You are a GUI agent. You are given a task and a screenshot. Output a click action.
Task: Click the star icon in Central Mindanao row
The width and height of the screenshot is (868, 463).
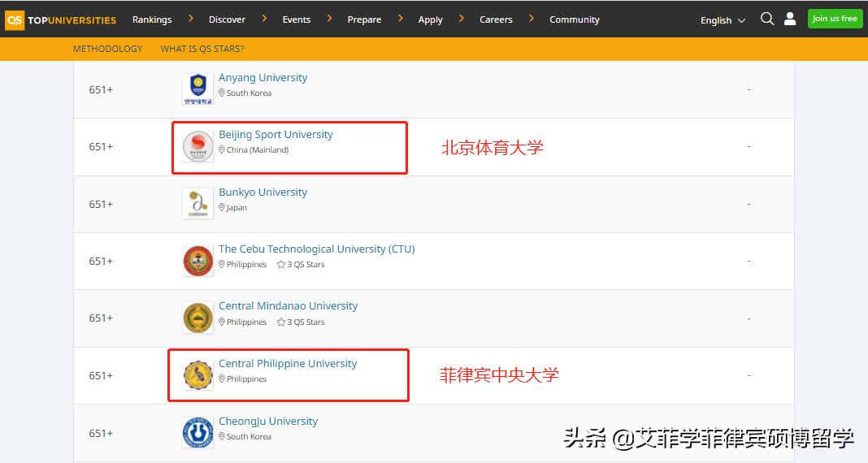[281, 322]
